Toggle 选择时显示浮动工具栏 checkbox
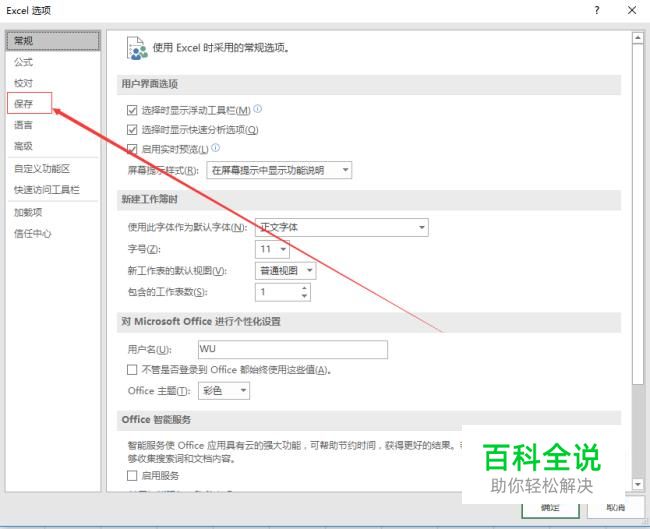Viewport: 650px width, 529px height. click(132, 110)
